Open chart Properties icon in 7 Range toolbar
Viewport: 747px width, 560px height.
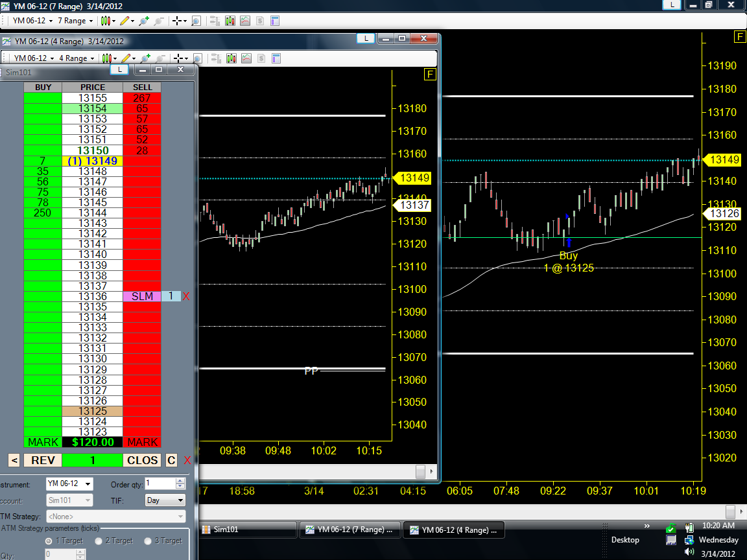point(275,21)
